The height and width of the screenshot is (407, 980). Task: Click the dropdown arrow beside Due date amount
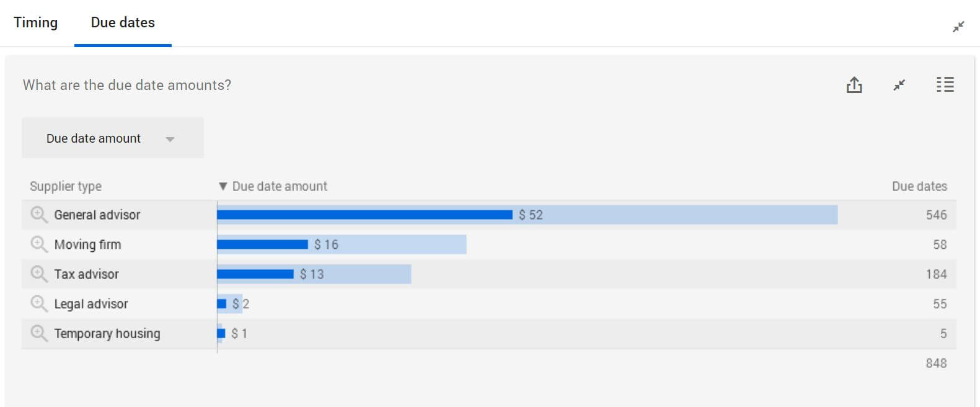170,139
